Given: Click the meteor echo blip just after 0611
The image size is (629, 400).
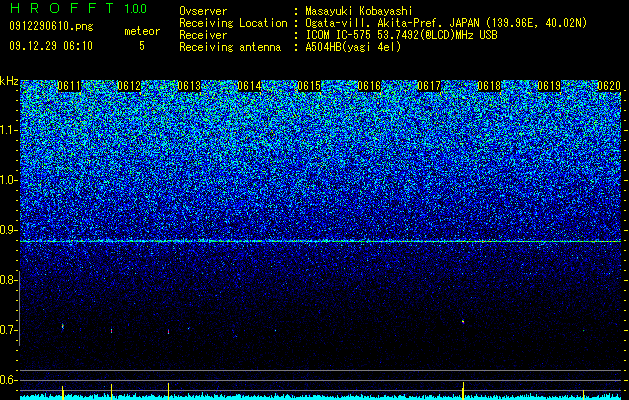Looking at the screenshot, I should pyautogui.click(x=63, y=327).
